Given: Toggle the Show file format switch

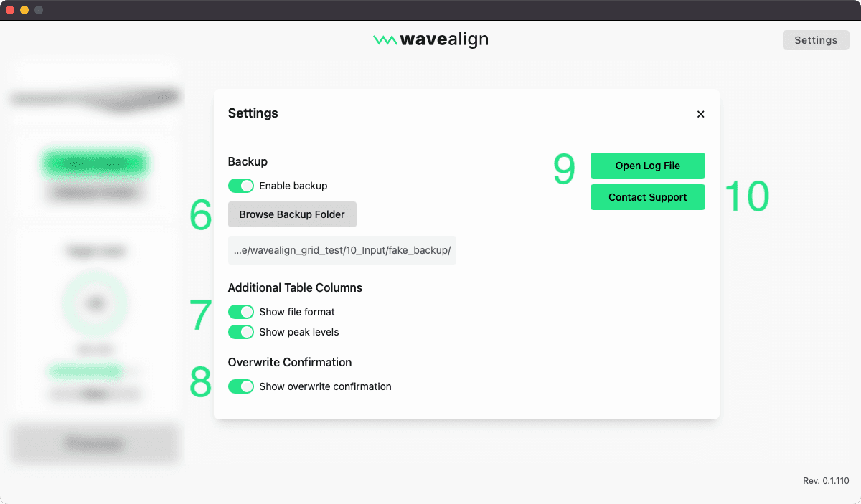Looking at the screenshot, I should point(241,312).
